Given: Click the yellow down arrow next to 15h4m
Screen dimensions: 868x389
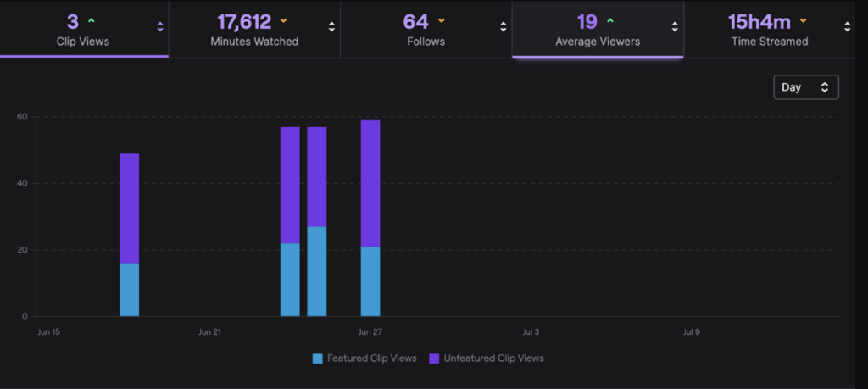Looking at the screenshot, I should tap(803, 20).
